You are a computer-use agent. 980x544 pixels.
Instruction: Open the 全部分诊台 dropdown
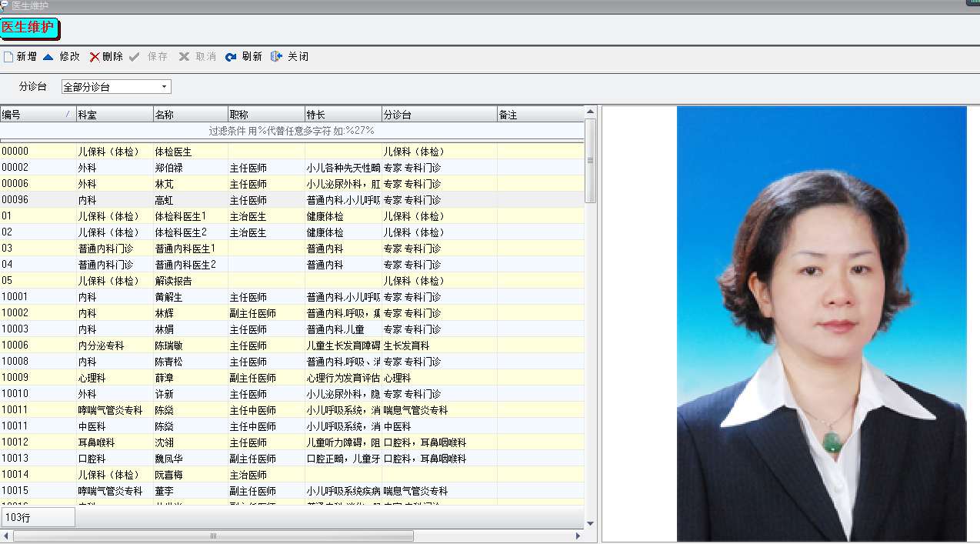(x=165, y=87)
